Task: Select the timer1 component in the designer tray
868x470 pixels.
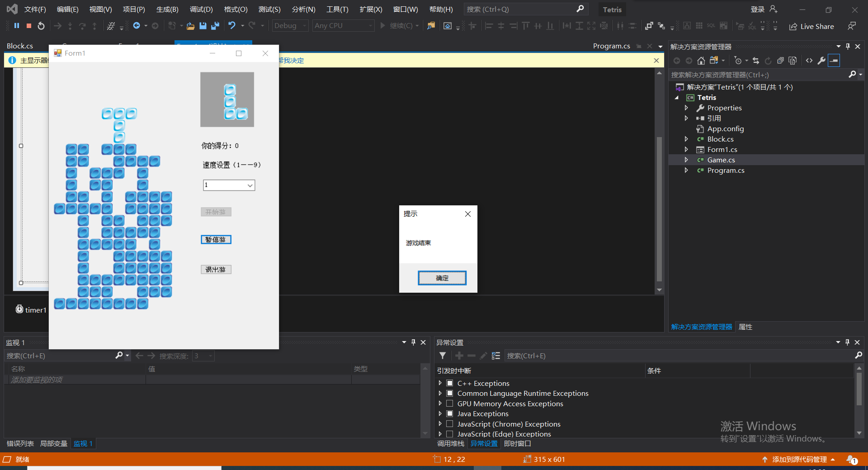Action: [31, 309]
